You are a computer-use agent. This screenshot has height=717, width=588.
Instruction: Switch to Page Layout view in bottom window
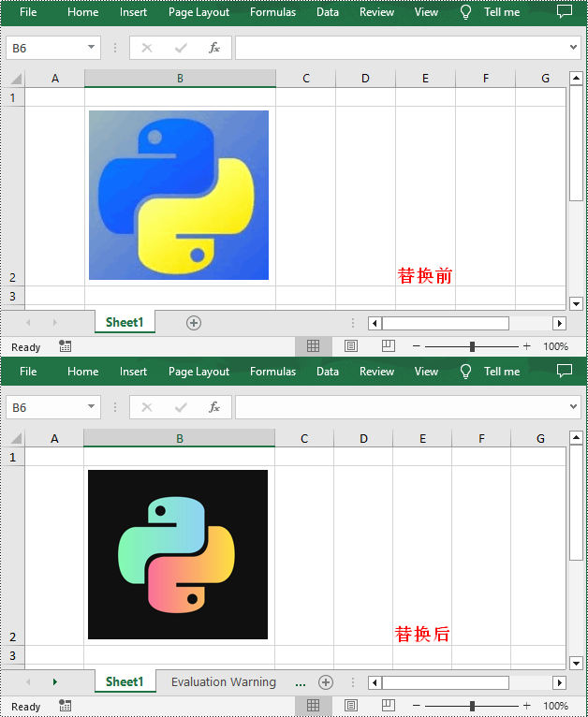(x=351, y=706)
